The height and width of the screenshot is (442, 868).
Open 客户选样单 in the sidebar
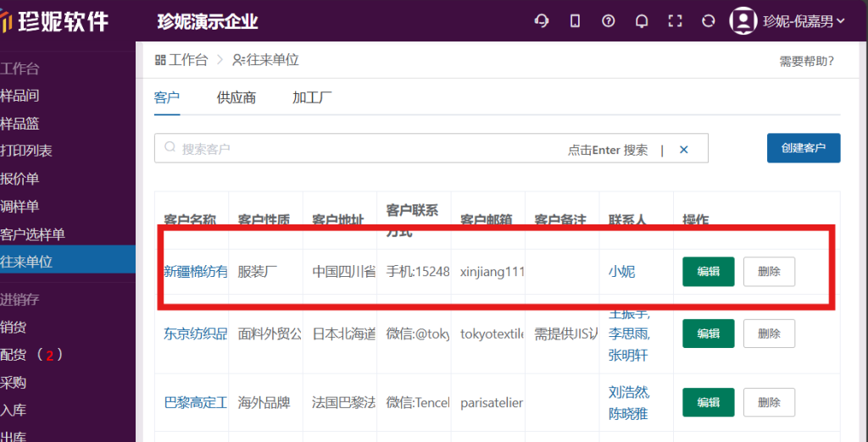33,234
